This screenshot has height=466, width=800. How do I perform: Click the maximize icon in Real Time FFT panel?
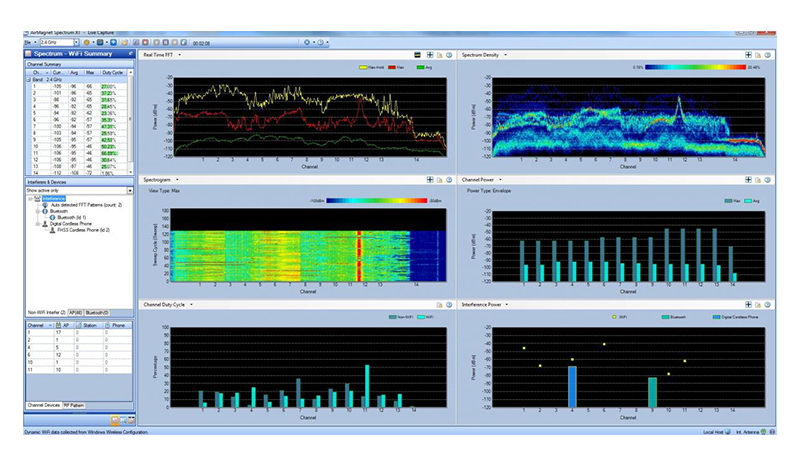(x=429, y=55)
